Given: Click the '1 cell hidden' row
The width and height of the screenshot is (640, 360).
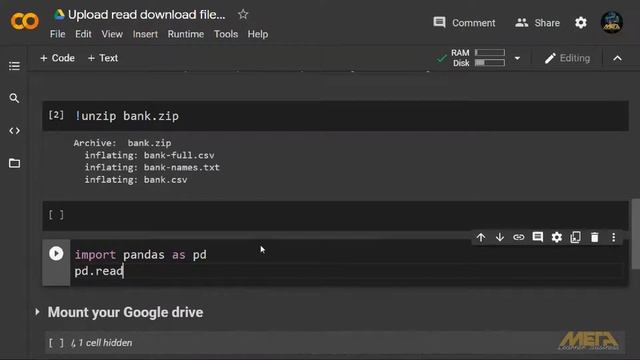Looking at the screenshot, I should tap(335, 342).
